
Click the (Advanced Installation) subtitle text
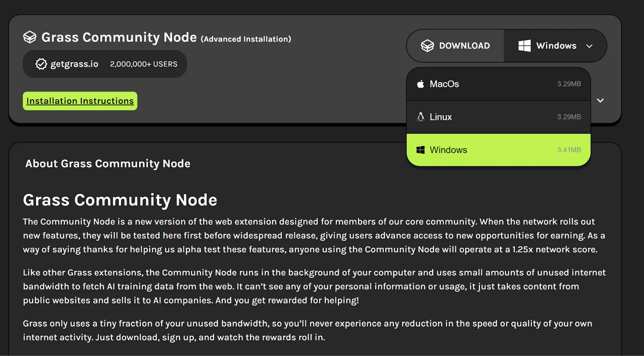point(246,39)
